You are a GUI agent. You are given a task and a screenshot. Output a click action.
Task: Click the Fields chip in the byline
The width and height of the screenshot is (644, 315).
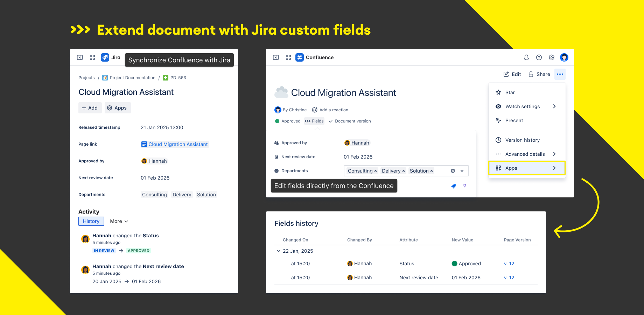tap(314, 121)
